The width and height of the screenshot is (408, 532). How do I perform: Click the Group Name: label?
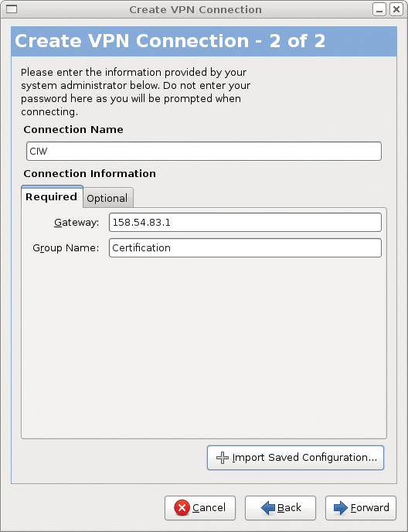66,248
